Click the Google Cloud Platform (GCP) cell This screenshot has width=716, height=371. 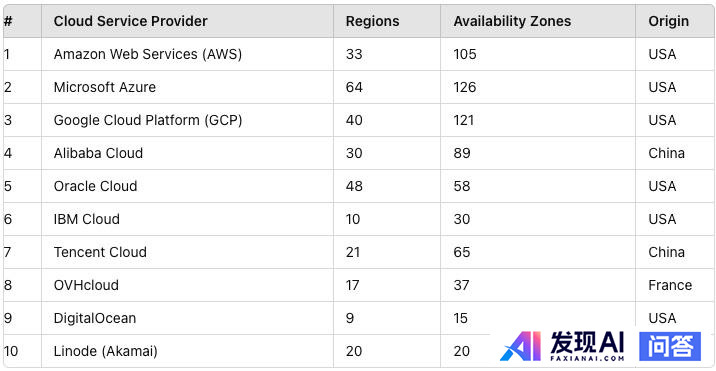click(187, 120)
